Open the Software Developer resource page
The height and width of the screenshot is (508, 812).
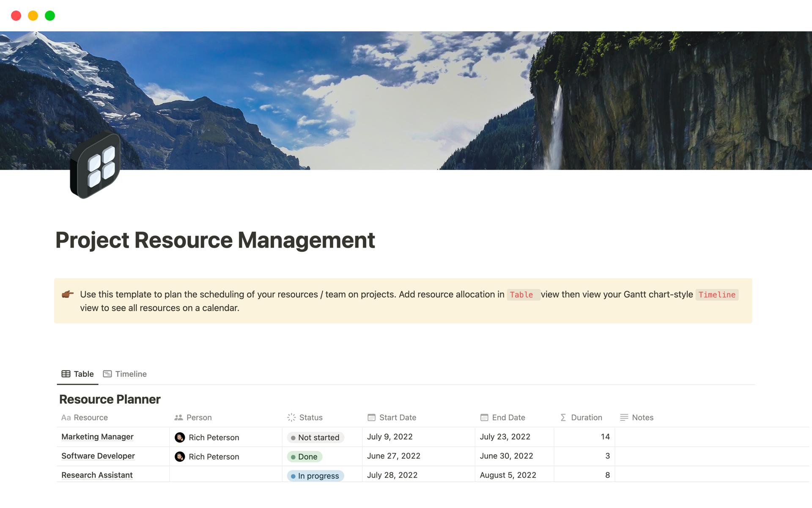click(98, 456)
